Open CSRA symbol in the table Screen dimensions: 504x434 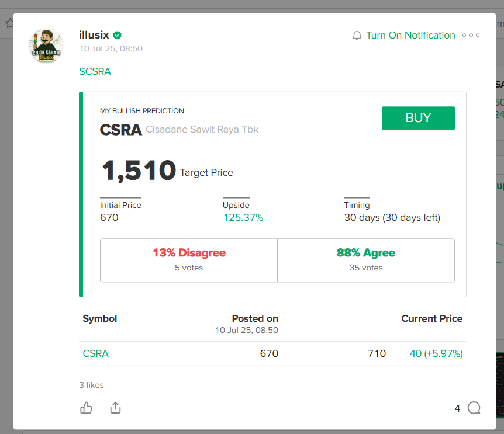(x=95, y=353)
